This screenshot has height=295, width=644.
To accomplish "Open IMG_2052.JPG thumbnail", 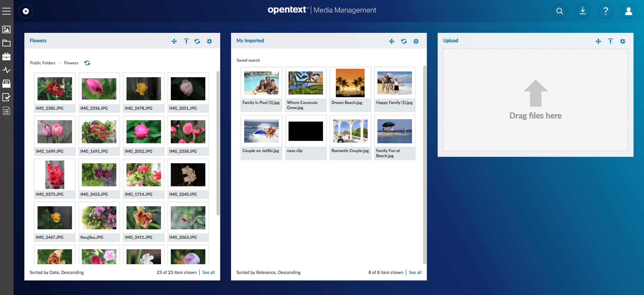I will pyautogui.click(x=144, y=132).
